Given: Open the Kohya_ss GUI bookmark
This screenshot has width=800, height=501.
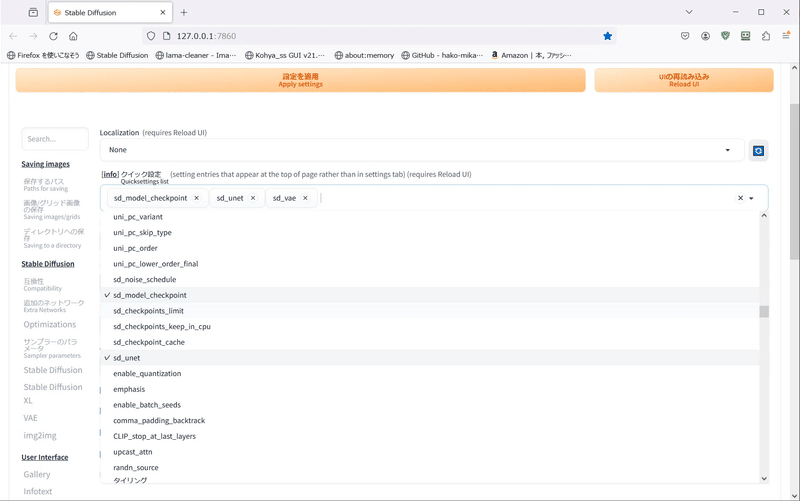Looking at the screenshot, I should [285, 55].
